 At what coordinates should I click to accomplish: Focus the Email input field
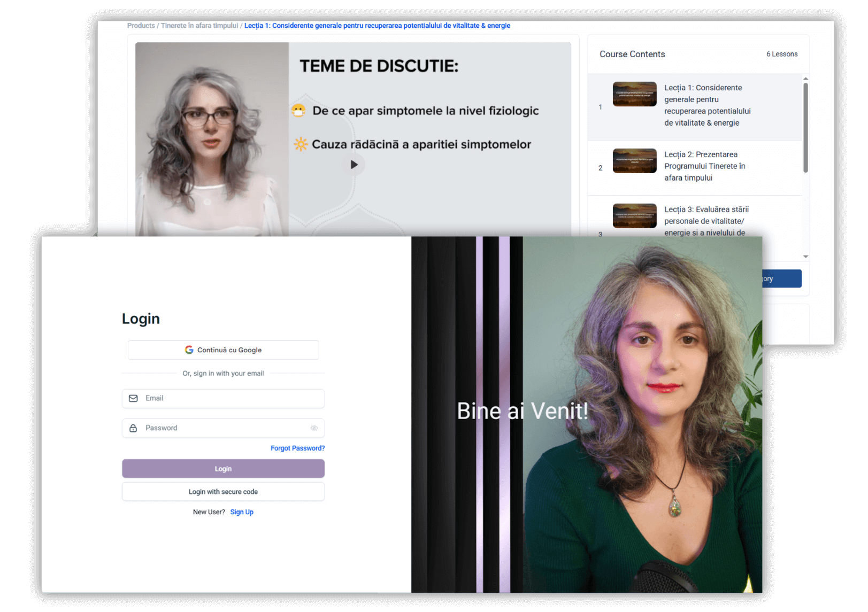point(223,398)
